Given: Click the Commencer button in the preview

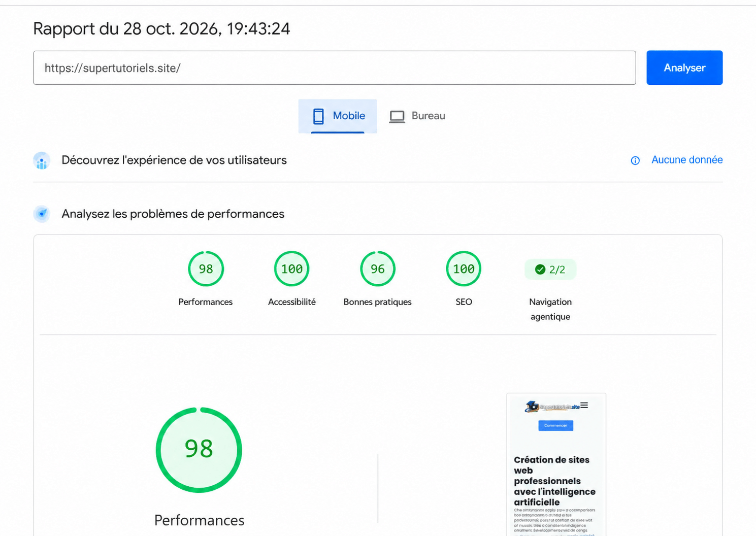Looking at the screenshot, I should point(555,425).
